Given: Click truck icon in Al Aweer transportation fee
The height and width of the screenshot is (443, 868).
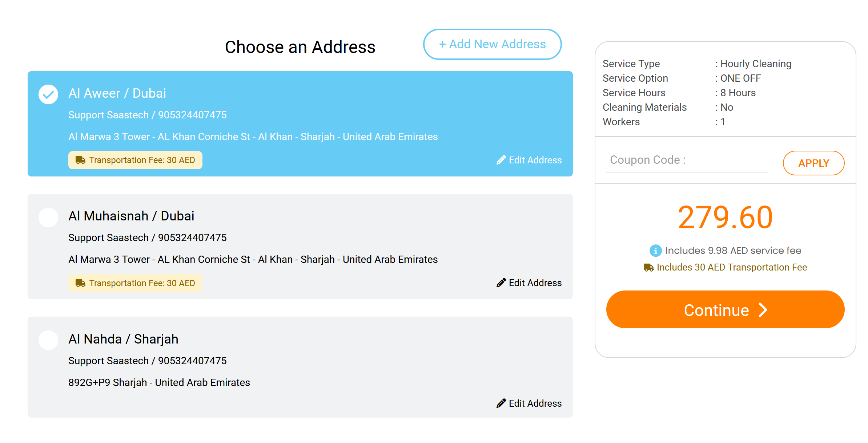Looking at the screenshot, I should click(x=80, y=160).
